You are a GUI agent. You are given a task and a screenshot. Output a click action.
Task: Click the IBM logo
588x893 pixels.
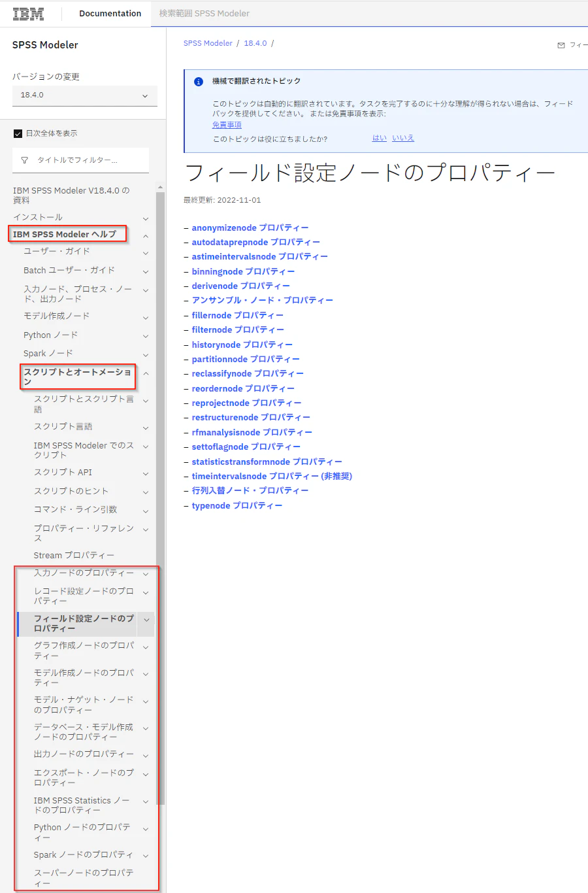pyautogui.click(x=29, y=14)
